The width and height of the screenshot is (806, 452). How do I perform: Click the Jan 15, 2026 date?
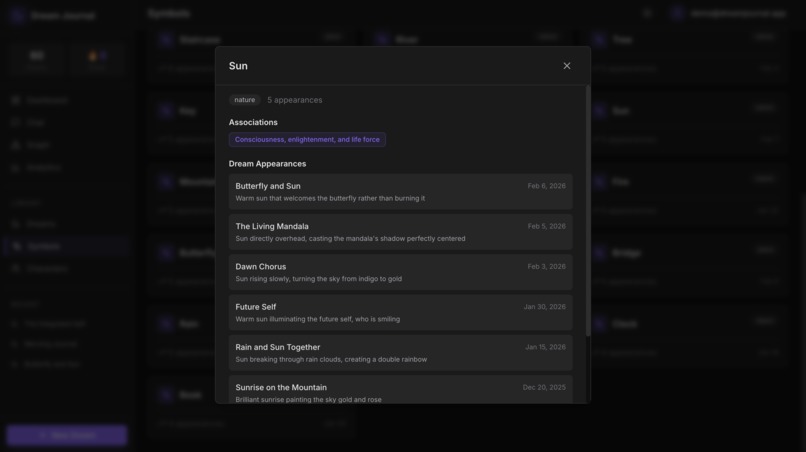click(545, 347)
